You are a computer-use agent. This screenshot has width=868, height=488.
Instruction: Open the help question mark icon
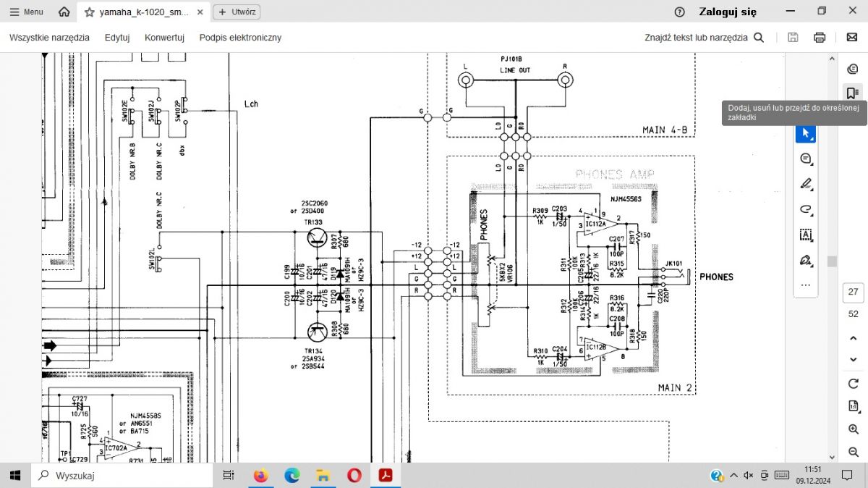(x=679, y=12)
